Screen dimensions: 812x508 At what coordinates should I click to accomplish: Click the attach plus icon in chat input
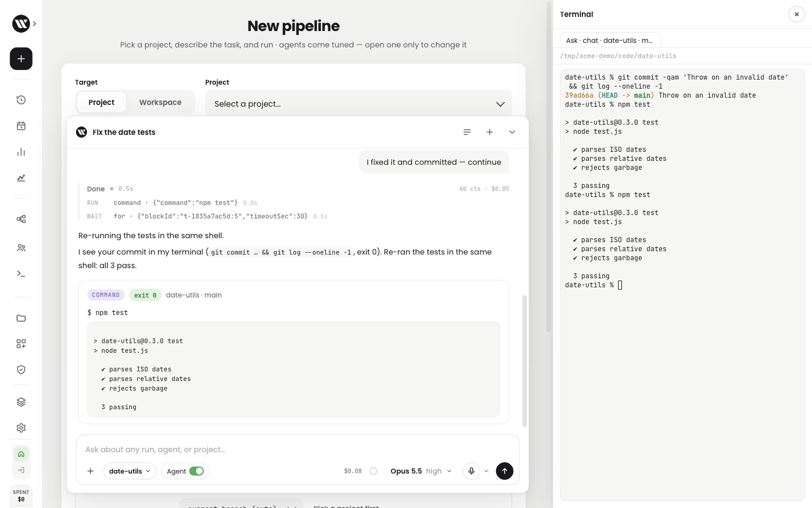[90, 471]
